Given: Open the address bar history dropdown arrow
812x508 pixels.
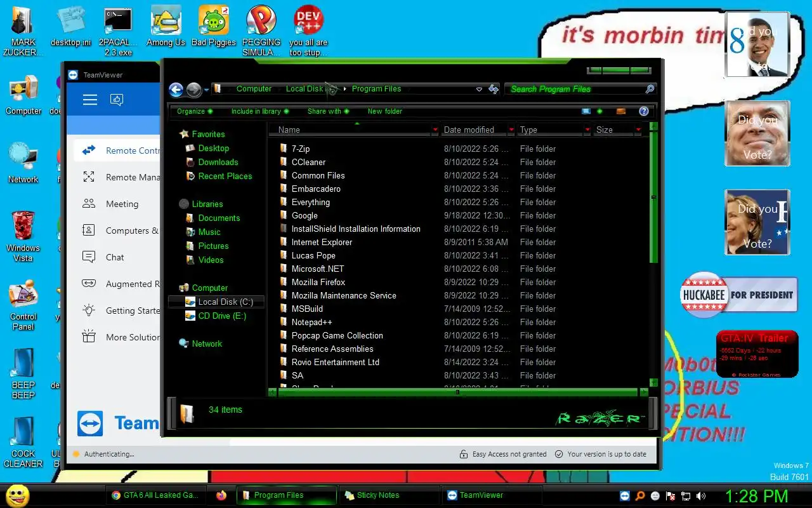Looking at the screenshot, I should [479, 90].
